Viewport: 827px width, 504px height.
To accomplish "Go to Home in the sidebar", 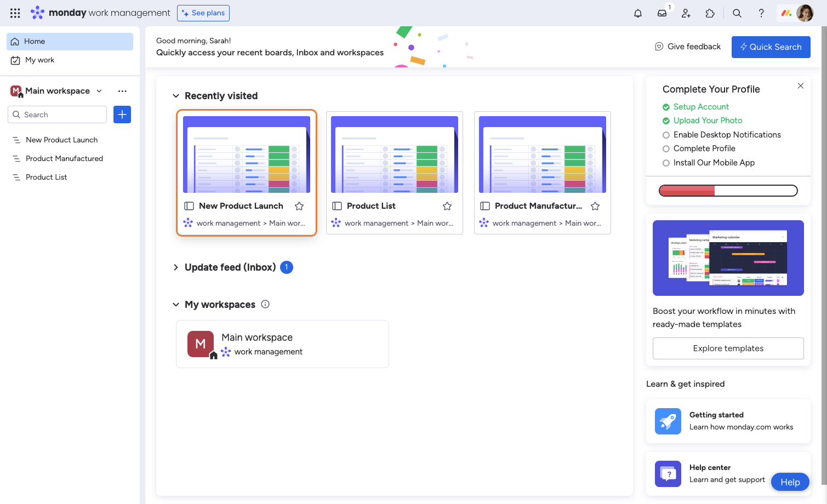I will click(70, 42).
